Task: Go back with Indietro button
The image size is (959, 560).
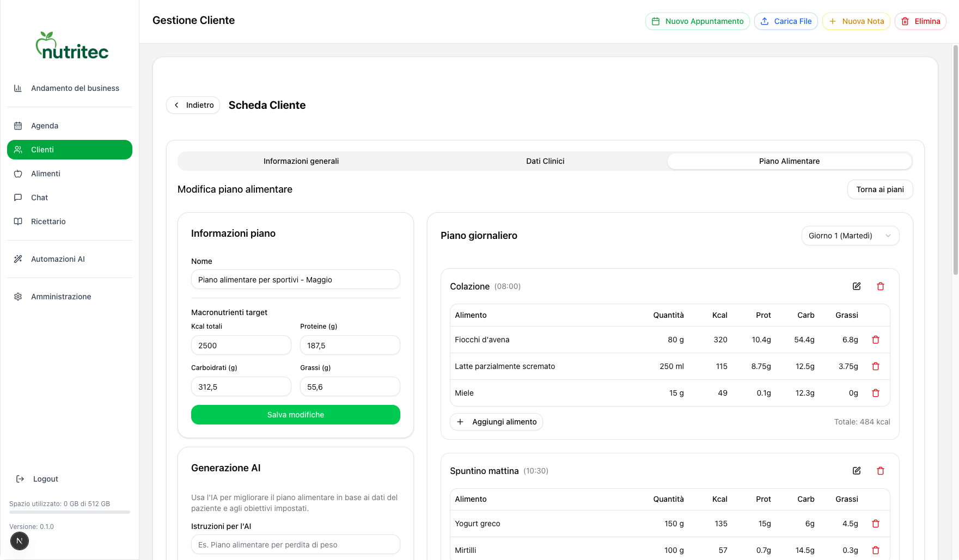Action: pos(193,105)
